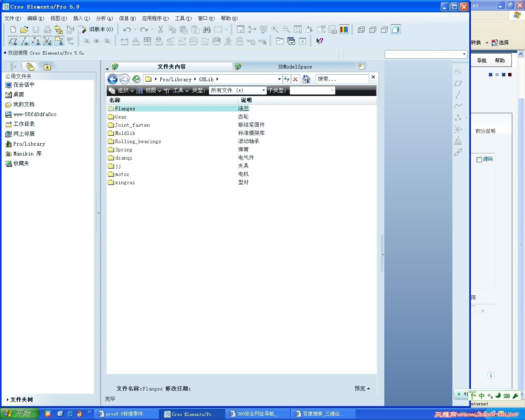Open 在会话中 in common folders
The image size is (525, 420).
click(x=20, y=85)
